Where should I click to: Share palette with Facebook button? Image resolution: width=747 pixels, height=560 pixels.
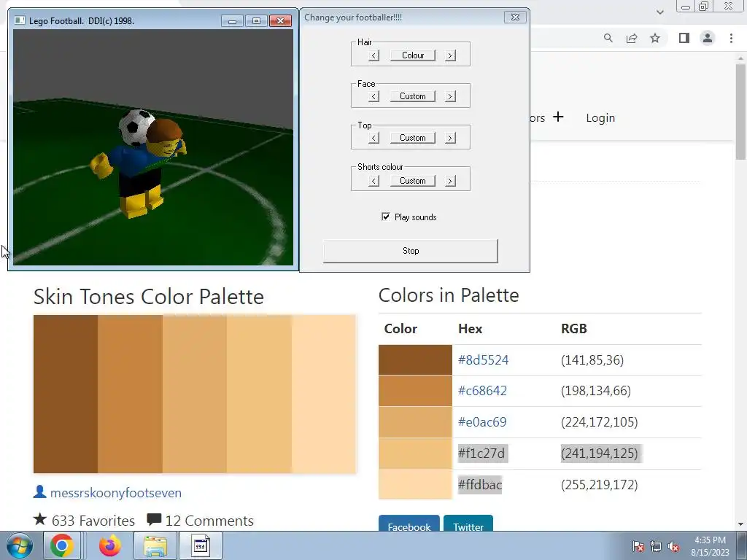(x=409, y=524)
